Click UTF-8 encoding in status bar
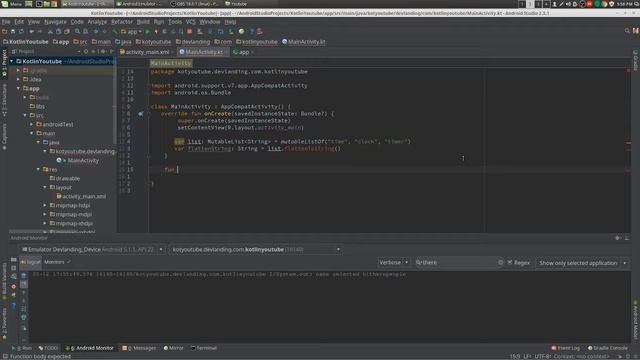Image resolution: width=640 pixels, height=360 pixels. pos(542,356)
